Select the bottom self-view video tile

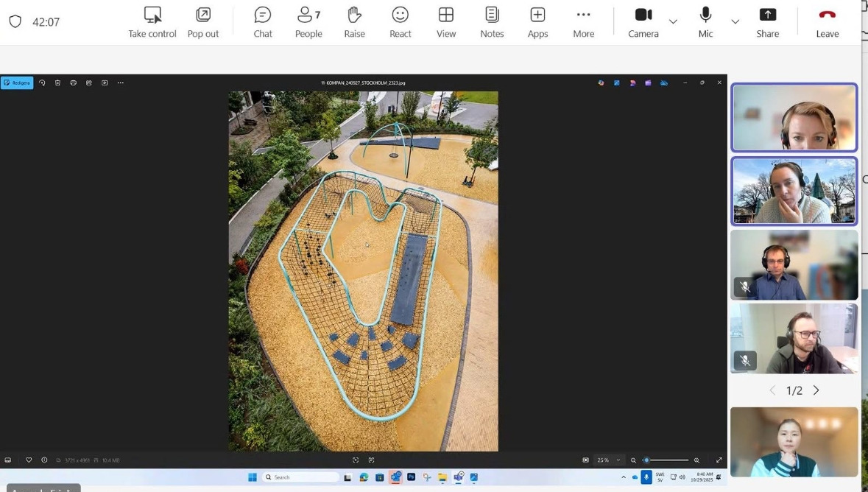click(x=794, y=442)
